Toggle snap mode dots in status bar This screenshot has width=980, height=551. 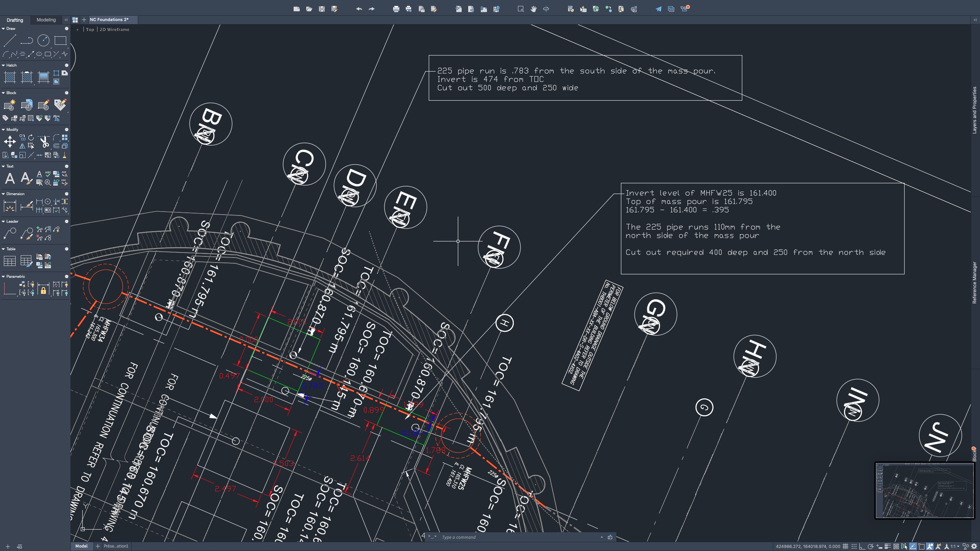coord(854,546)
